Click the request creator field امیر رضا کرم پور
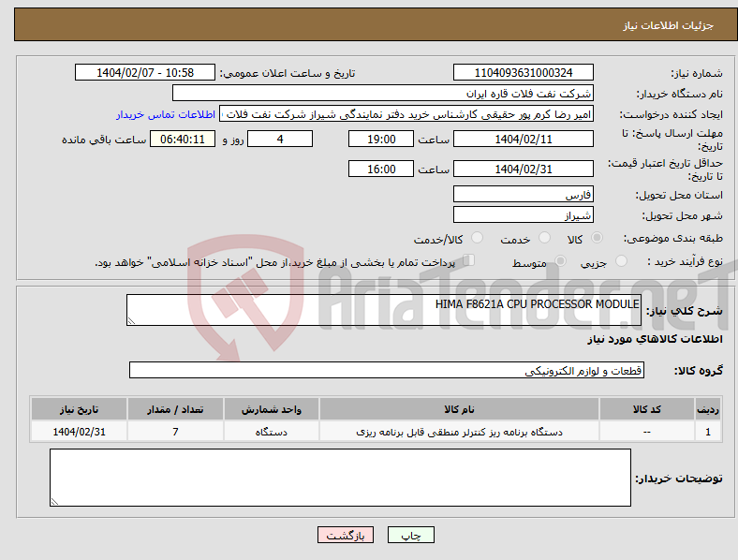The height and width of the screenshot is (560, 738). coord(406,114)
